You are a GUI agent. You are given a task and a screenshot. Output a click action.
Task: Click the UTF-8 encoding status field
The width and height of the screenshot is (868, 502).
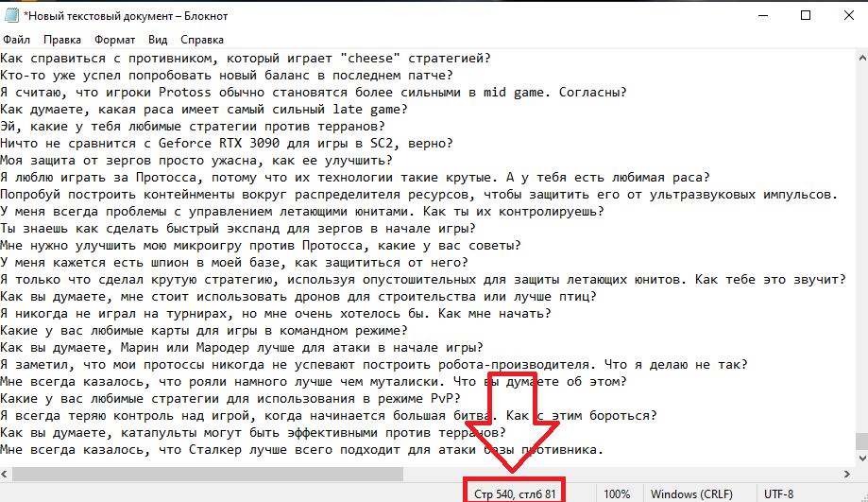pos(778,494)
